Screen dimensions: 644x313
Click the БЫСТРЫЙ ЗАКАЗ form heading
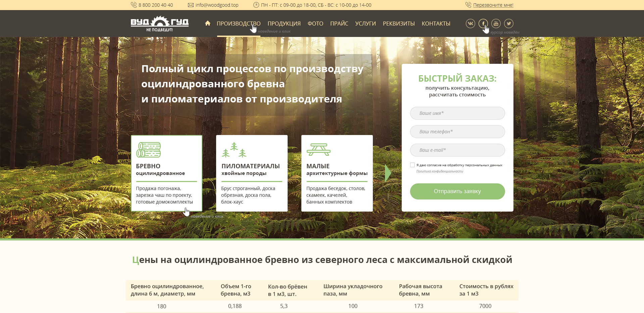pyautogui.click(x=457, y=79)
